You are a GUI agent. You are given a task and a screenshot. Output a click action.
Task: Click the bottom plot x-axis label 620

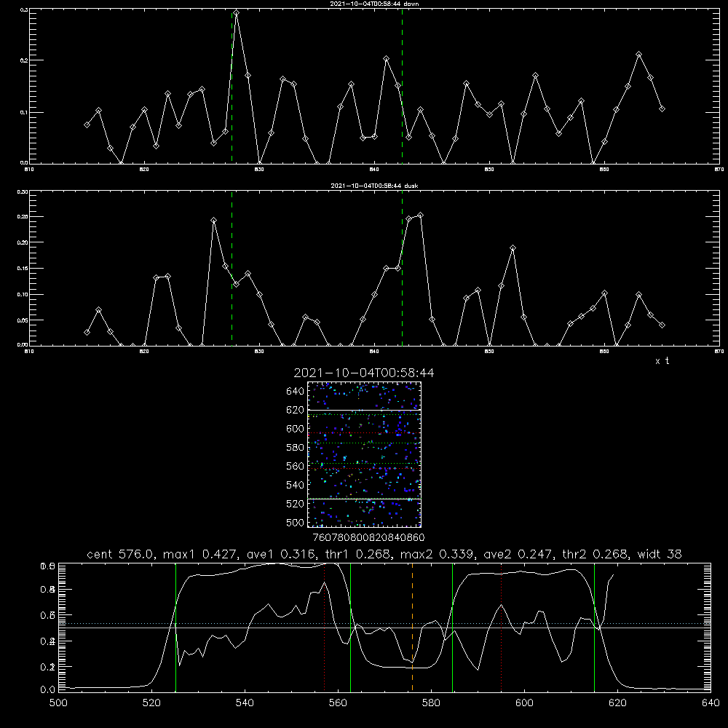[617, 703]
